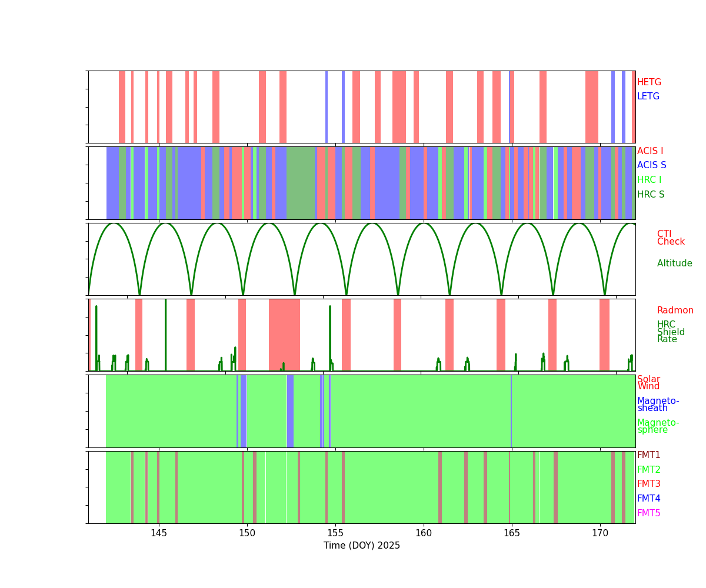Click the ACIS S legend label
This screenshot has height=588, width=706.
[651, 165]
